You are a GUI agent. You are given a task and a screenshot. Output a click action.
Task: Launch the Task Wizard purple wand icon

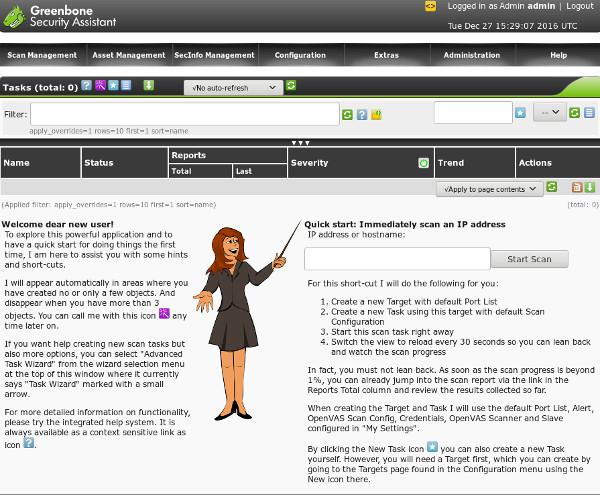pos(100,86)
